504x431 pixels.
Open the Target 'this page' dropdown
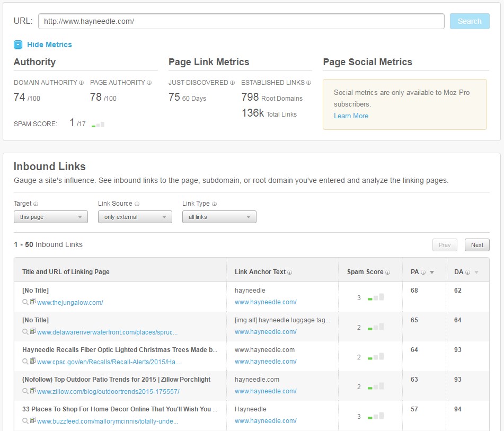click(x=50, y=217)
